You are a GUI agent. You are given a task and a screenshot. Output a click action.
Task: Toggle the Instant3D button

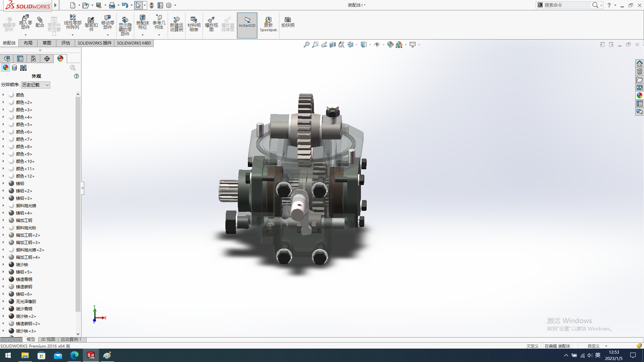(x=247, y=22)
